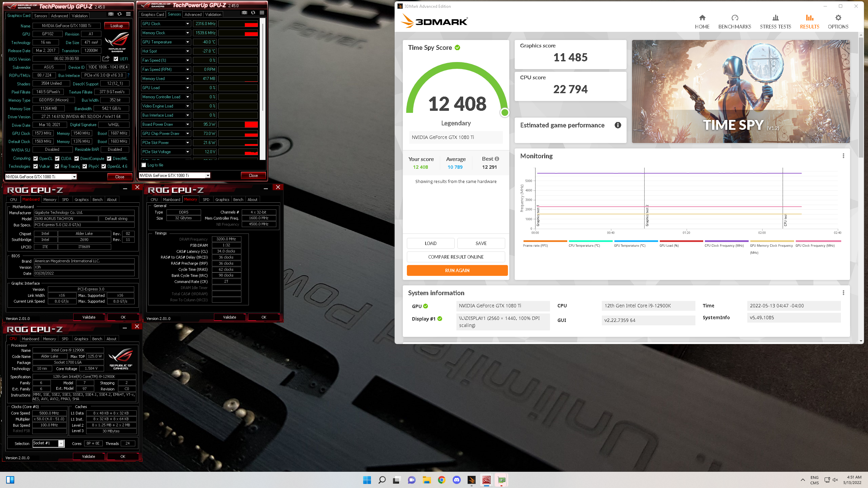
Task: Toggle the Ray Tracing checkbox in GPU-Z
Action: (x=57, y=166)
